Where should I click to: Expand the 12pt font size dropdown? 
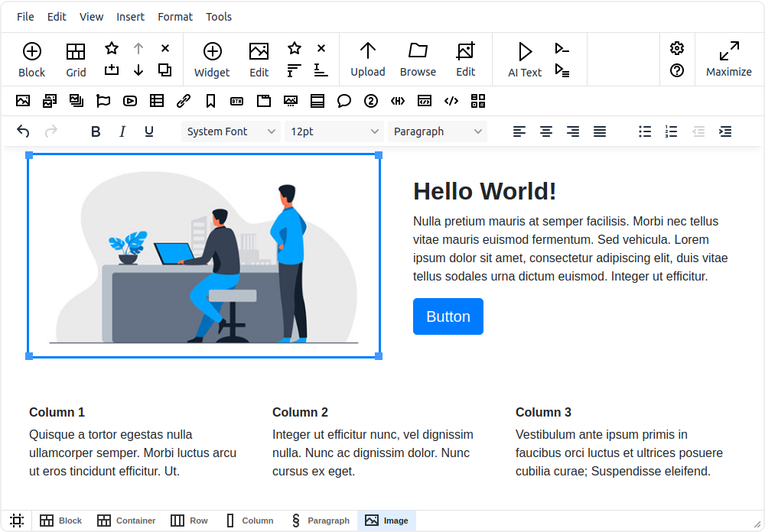click(x=334, y=131)
